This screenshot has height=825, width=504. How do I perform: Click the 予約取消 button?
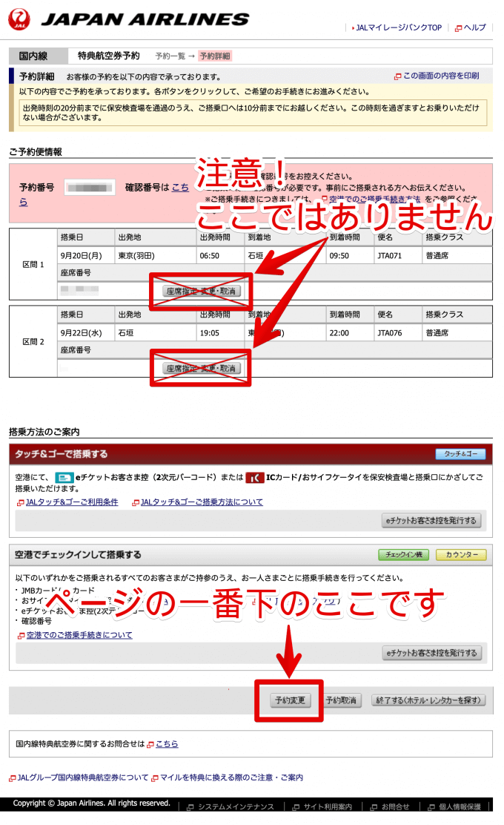(341, 700)
